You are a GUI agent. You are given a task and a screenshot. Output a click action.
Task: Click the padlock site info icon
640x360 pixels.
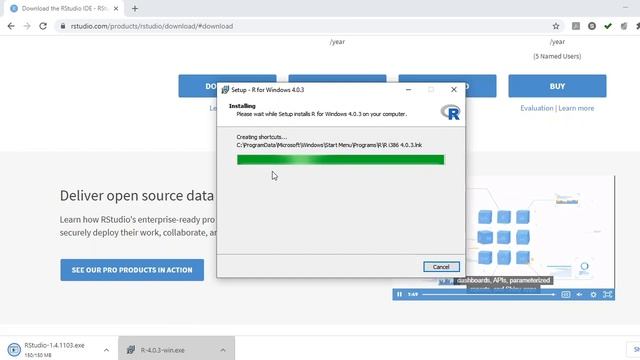click(x=62, y=26)
